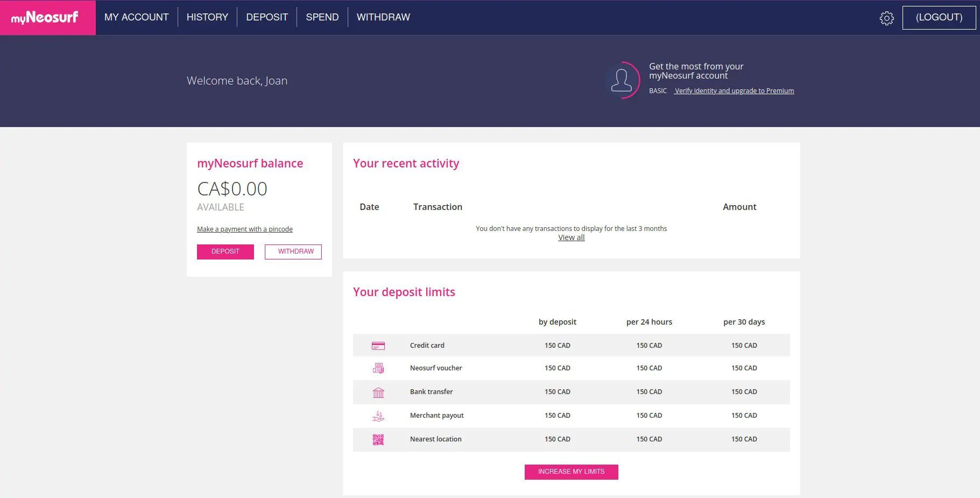This screenshot has height=498, width=980.
Task: Click the Neosurf voucher per 24 hours '150 CAD'
Action: 649,368
